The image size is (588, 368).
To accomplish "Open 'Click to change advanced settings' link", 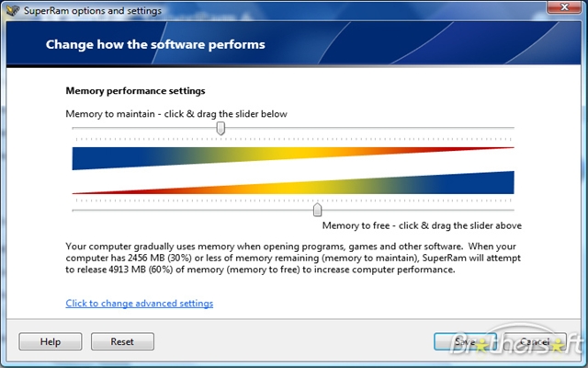I will pos(139,303).
